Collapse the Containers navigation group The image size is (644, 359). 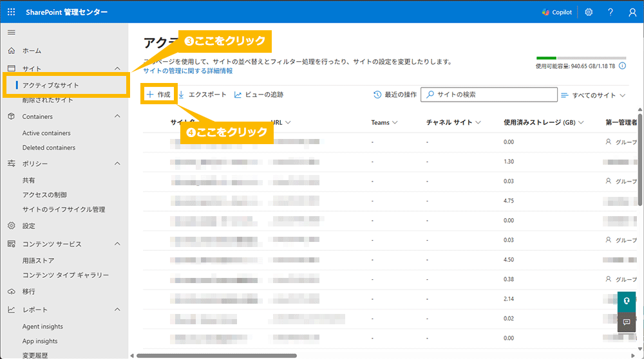click(x=117, y=116)
